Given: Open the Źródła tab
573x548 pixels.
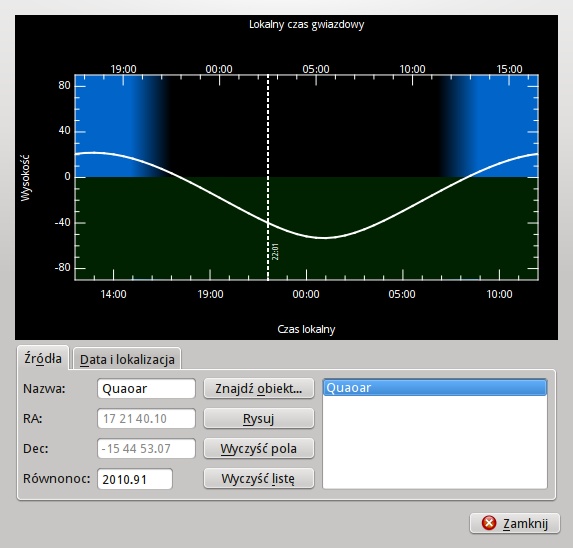Looking at the screenshot, I should [43, 358].
